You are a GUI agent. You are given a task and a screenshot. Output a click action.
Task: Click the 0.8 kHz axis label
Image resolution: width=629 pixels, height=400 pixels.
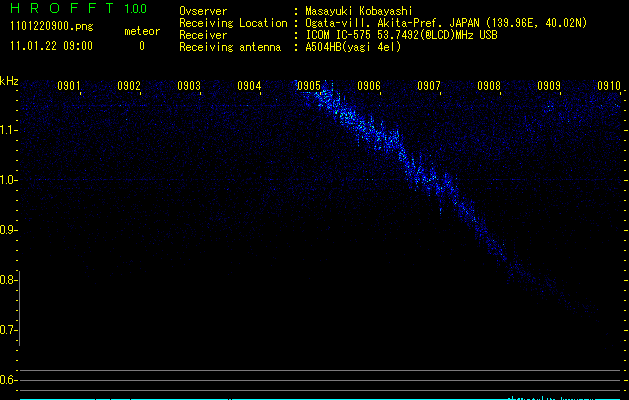click(7, 280)
